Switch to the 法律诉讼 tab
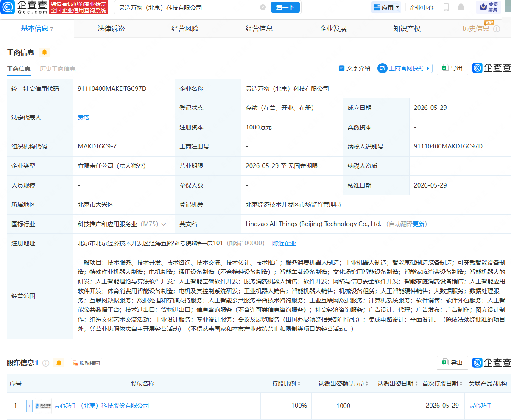Screen dimensions: 511x420 111,28
